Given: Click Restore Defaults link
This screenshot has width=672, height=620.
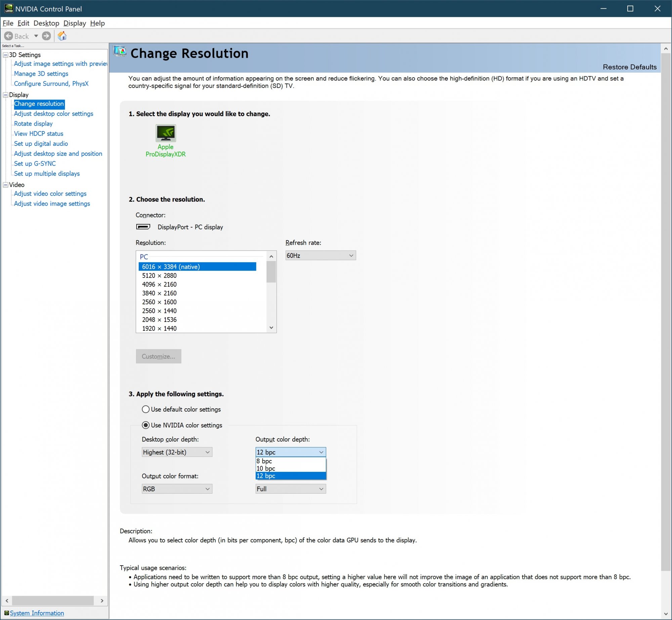Looking at the screenshot, I should pos(629,67).
